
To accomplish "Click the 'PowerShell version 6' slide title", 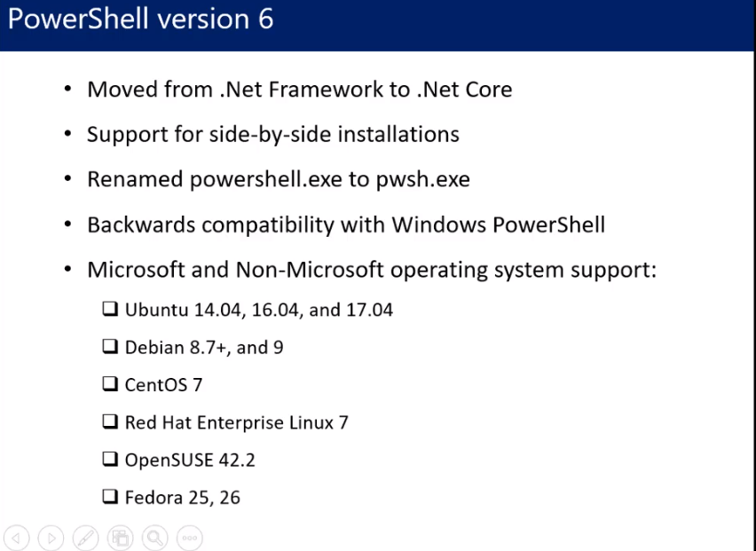I will coord(141,20).
